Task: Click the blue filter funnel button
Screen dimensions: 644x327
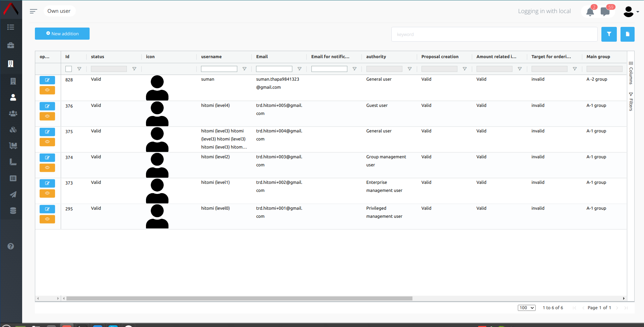Action: pos(609,34)
